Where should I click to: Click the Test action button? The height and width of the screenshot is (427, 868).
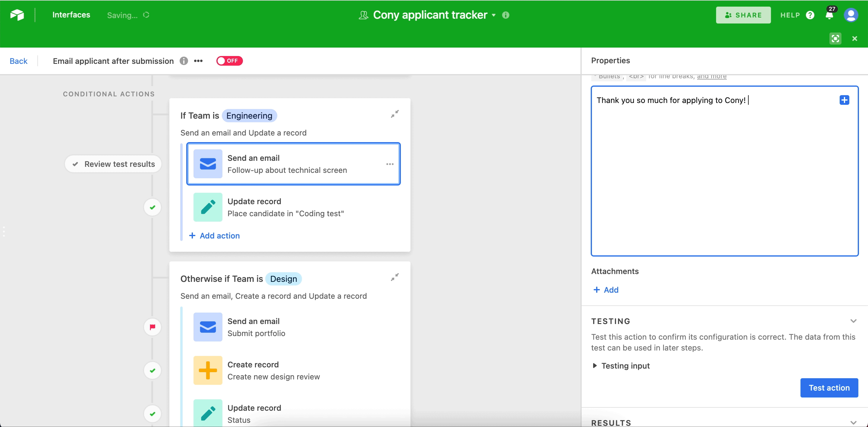829,388
